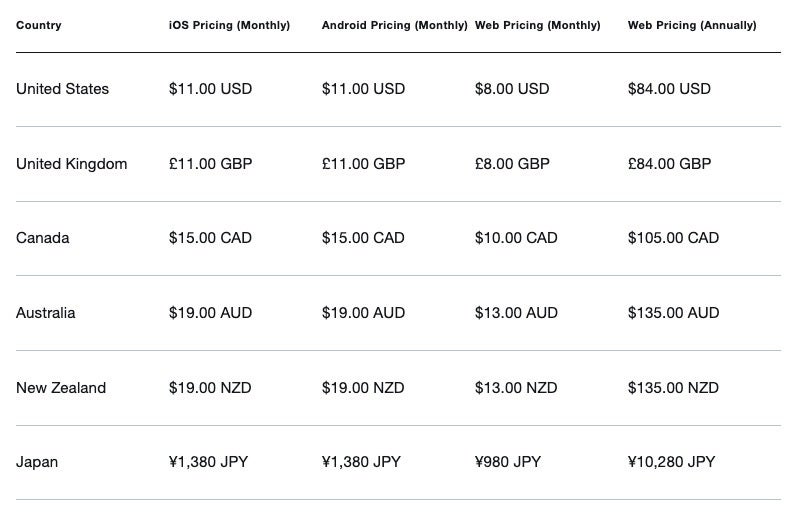
Task: Click the Japan country cell
Action: 37,462
